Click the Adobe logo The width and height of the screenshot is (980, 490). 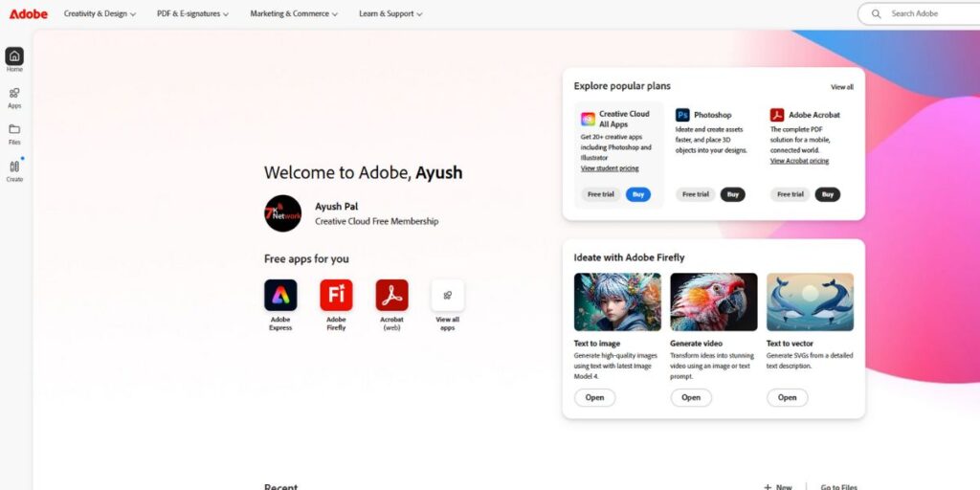28,13
